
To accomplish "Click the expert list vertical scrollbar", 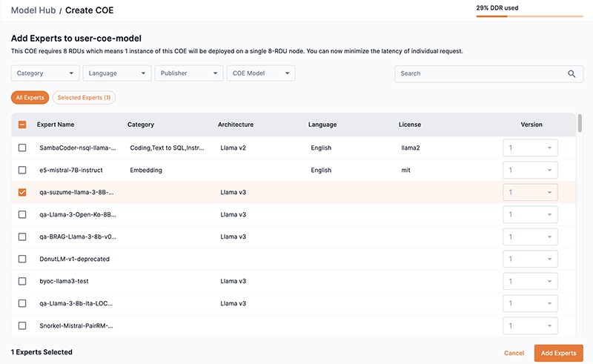I will (x=580, y=123).
